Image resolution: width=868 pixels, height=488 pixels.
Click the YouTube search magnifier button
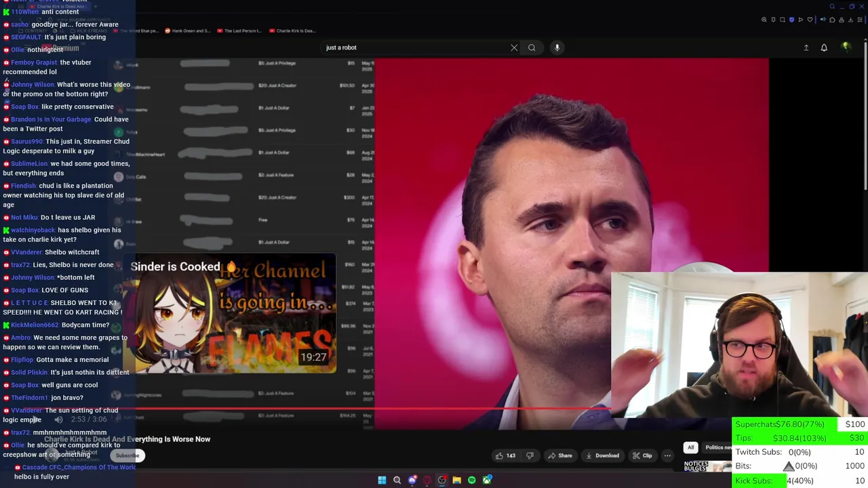point(532,47)
